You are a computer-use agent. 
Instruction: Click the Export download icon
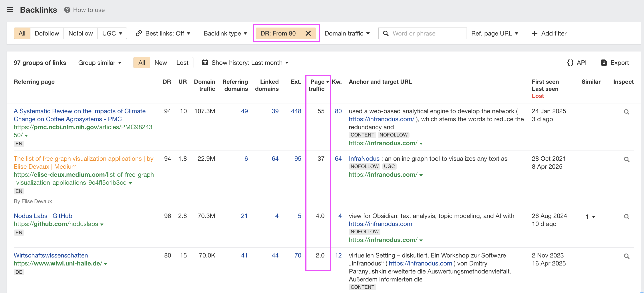[604, 63]
